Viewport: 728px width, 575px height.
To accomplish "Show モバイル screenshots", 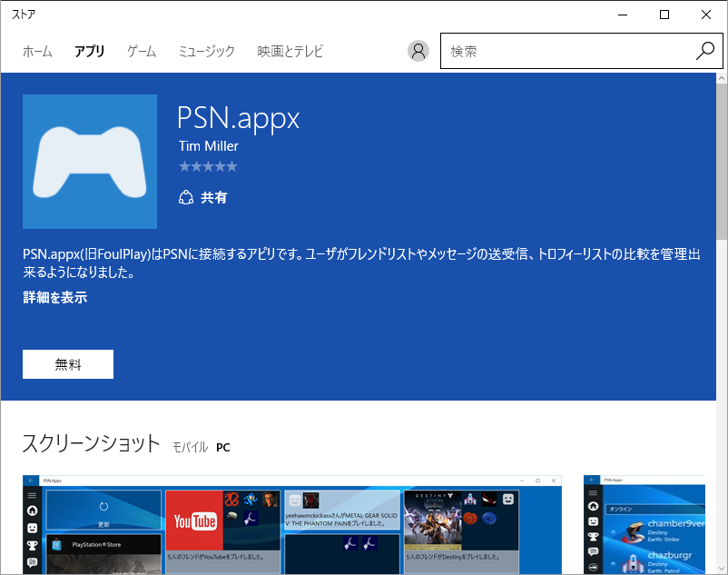I will (x=190, y=447).
